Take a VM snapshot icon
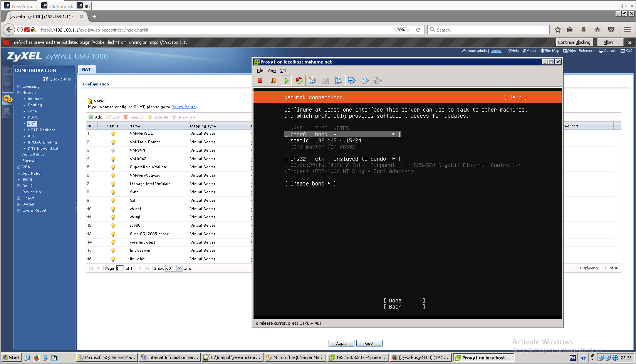The height and width of the screenshot is (364, 636). [x=312, y=80]
